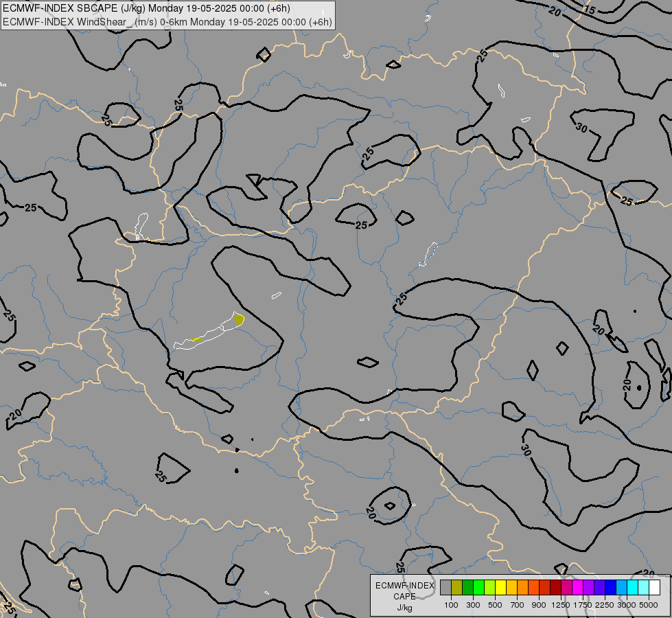Image resolution: width=672 pixels, height=618 pixels.
Task: Click the 700 value on the CAPE legend
Action: (518, 605)
